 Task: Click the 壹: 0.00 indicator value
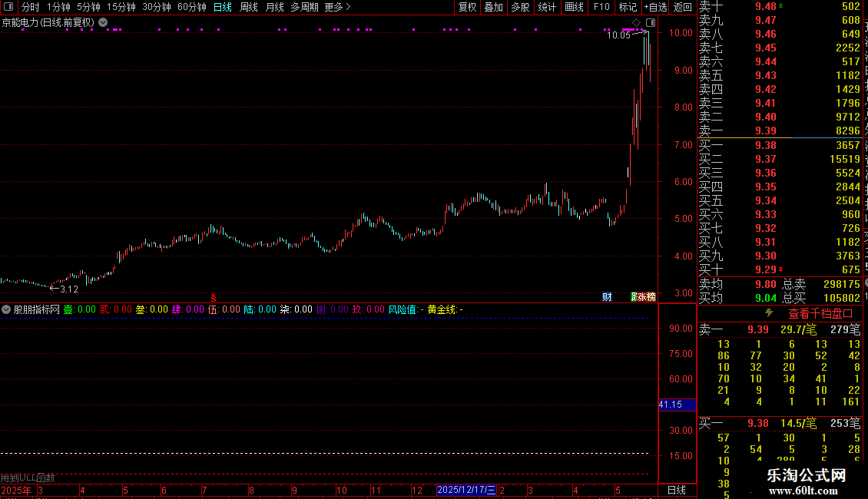(79, 309)
